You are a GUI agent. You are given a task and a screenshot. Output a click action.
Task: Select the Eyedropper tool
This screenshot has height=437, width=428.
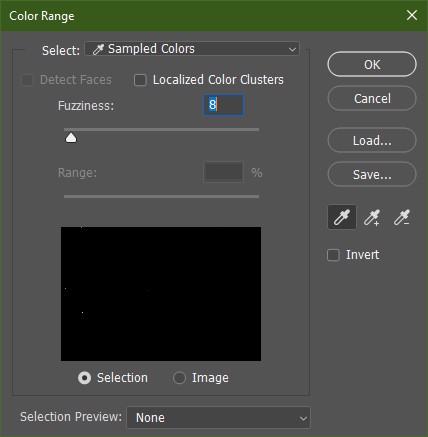pyautogui.click(x=342, y=217)
